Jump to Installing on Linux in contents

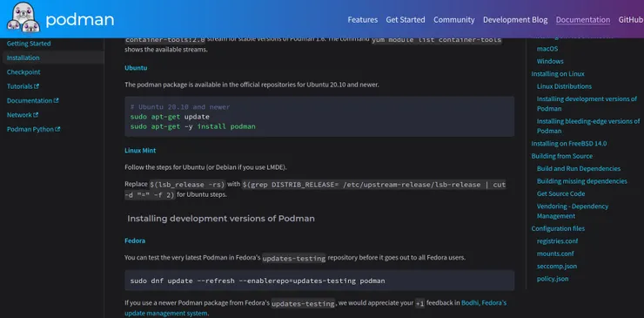557,74
